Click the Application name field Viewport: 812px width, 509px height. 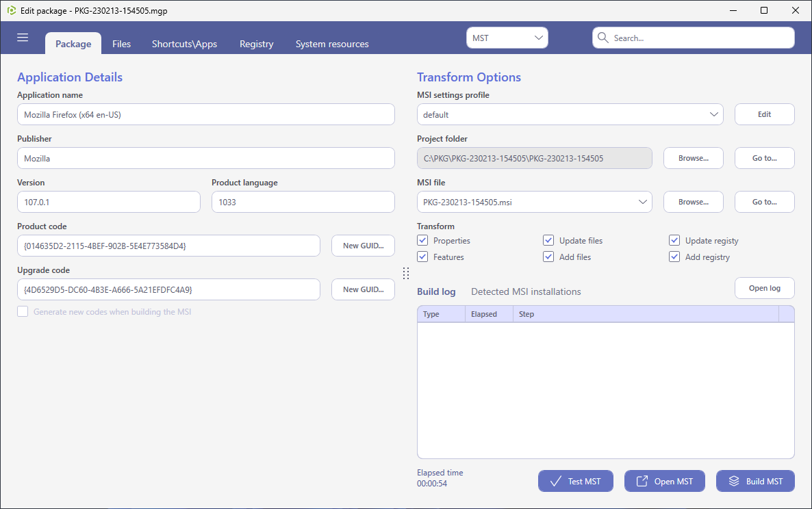coord(206,114)
